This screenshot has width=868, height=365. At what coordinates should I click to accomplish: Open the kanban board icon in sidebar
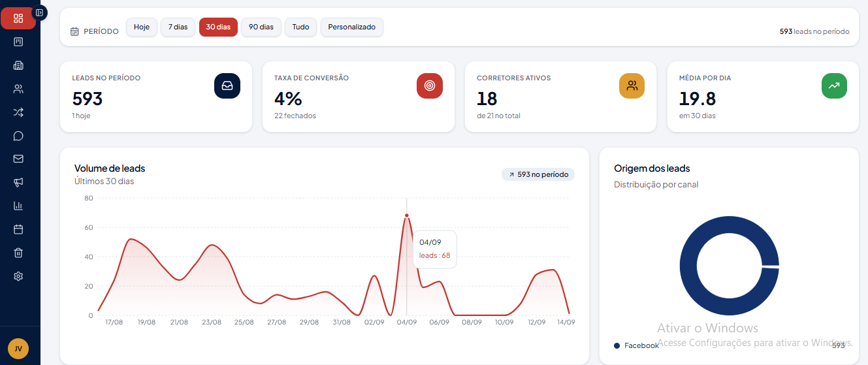[18, 42]
